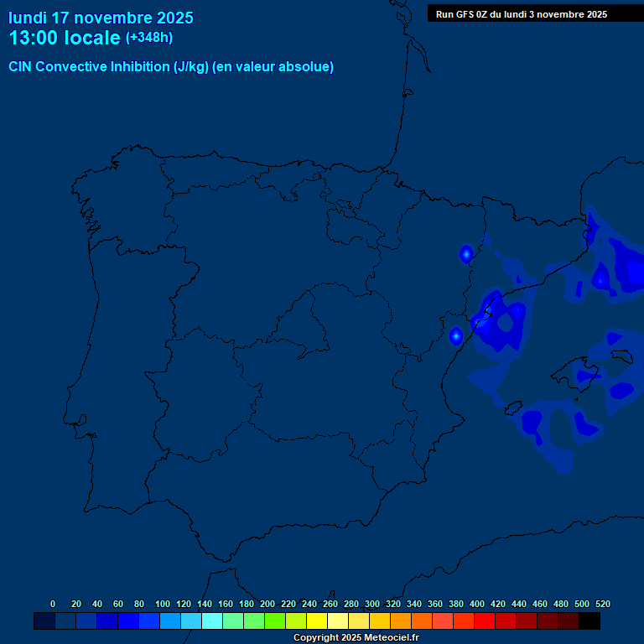Click the black 500-520 legend swatch
644x644 pixels.
point(589,621)
